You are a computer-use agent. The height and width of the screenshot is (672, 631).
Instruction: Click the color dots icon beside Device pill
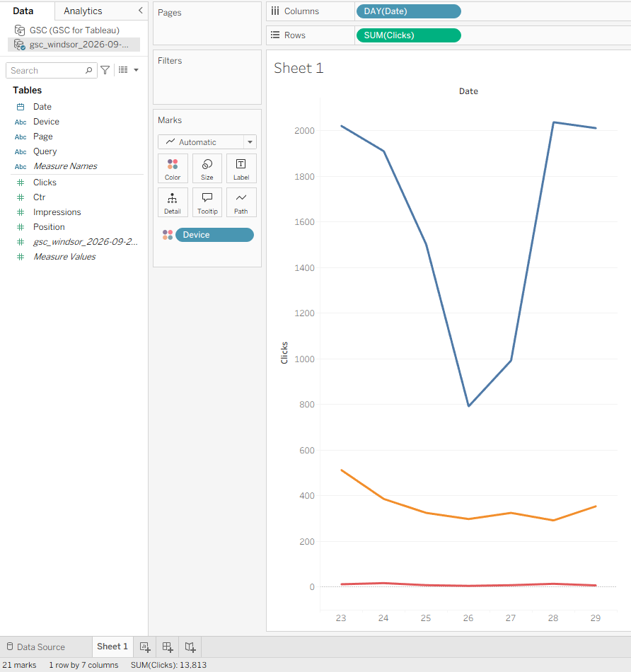pyautogui.click(x=168, y=235)
